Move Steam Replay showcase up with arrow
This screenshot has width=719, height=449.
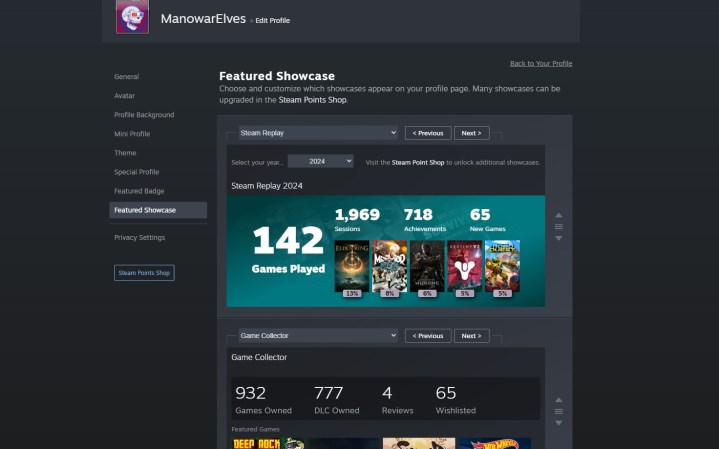[x=559, y=215]
